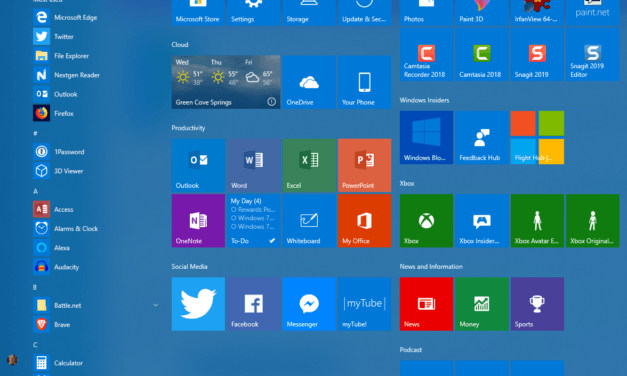Open Whiteboard tile

pyautogui.click(x=309, y=221)
